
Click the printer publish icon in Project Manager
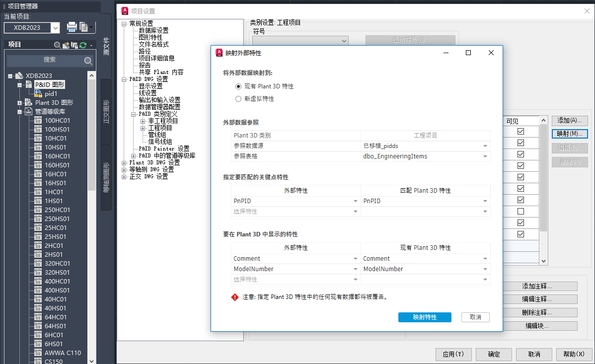72,27
